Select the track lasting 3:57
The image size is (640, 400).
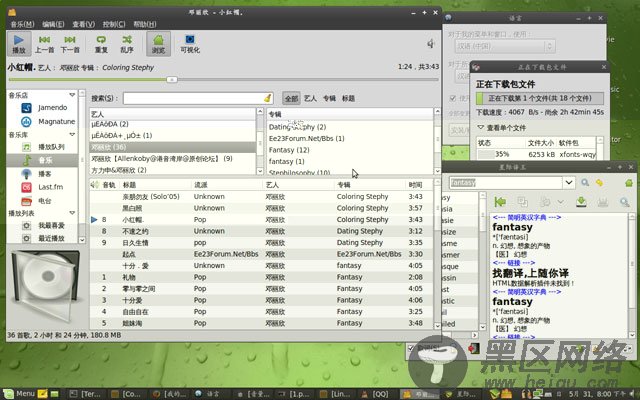[x=261, y=208]
